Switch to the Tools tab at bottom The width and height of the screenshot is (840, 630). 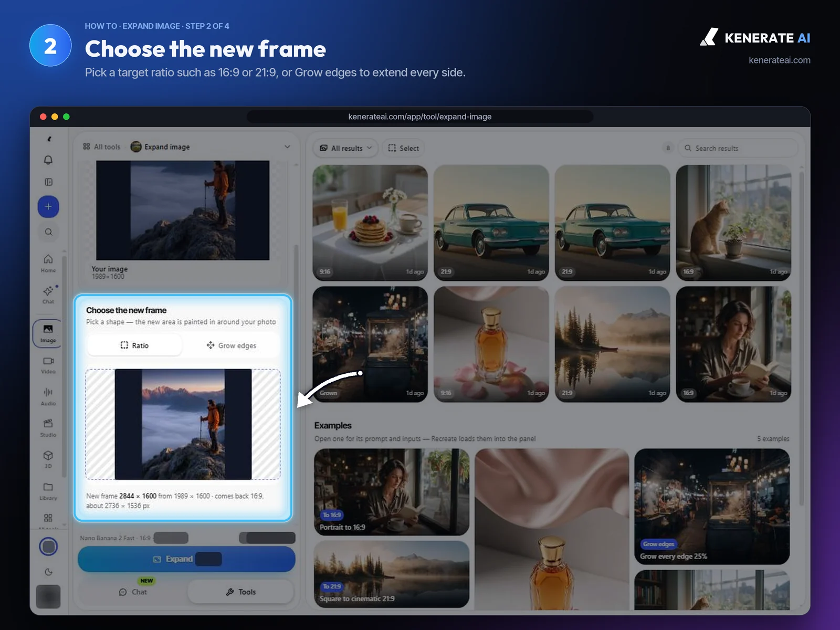tap(241, 592)
